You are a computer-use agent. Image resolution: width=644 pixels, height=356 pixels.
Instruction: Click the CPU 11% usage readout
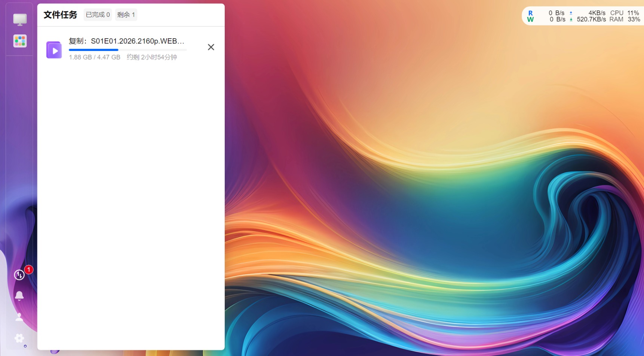[x=625, y=13]
